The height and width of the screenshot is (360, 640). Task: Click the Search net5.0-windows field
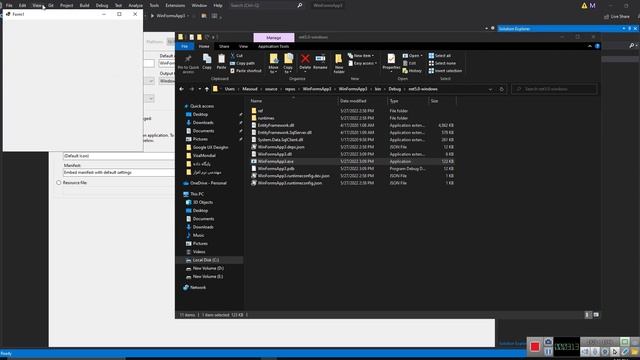554,89
